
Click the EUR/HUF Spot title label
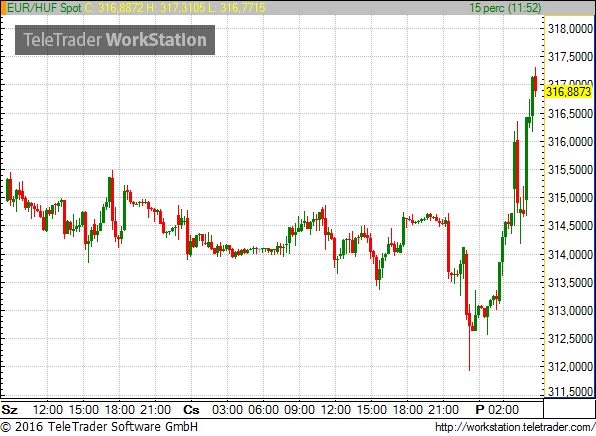click(44, 8)
